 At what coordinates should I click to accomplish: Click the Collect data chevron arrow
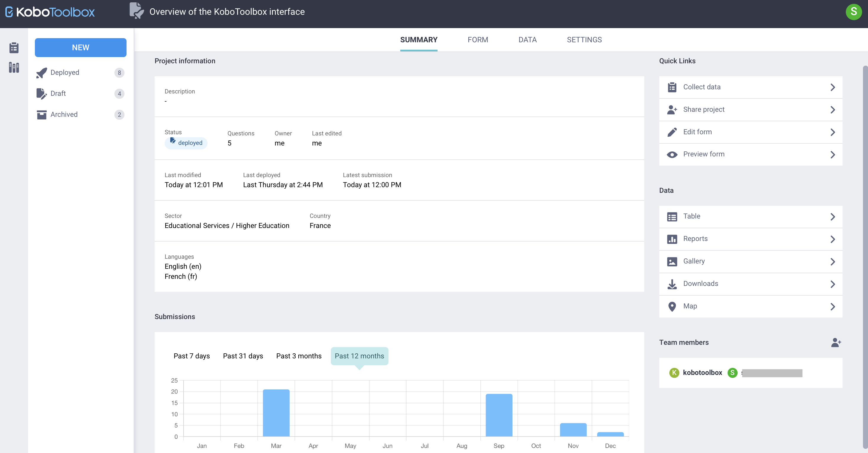tap(832, 87)
